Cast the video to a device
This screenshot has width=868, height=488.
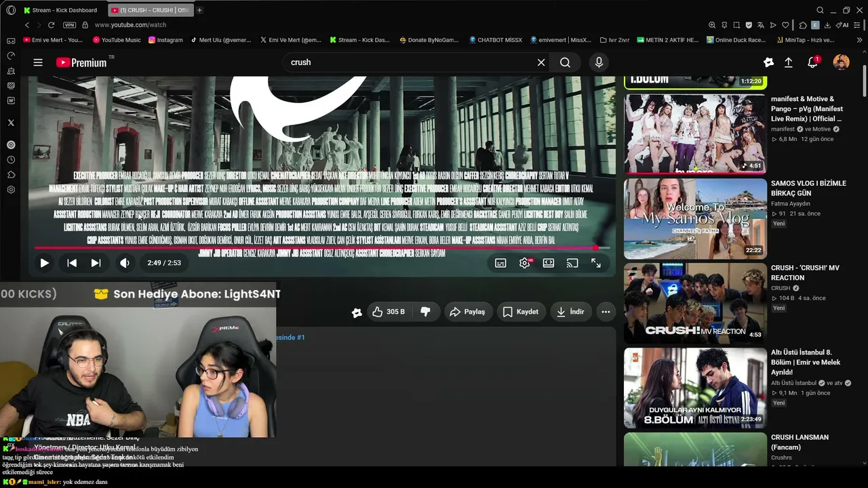tap(572, 263)
